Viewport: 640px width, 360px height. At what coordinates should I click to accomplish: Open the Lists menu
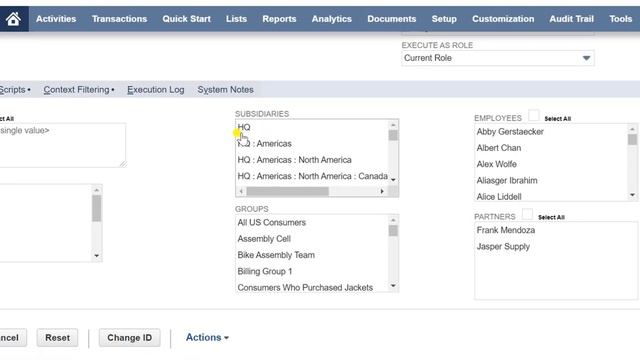pos(236,19)
